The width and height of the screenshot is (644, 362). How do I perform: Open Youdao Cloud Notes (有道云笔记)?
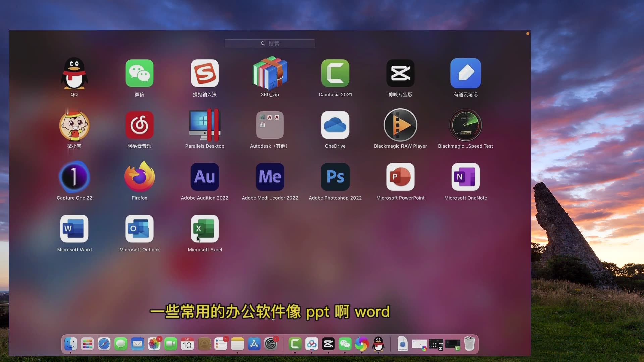point(466,73)
